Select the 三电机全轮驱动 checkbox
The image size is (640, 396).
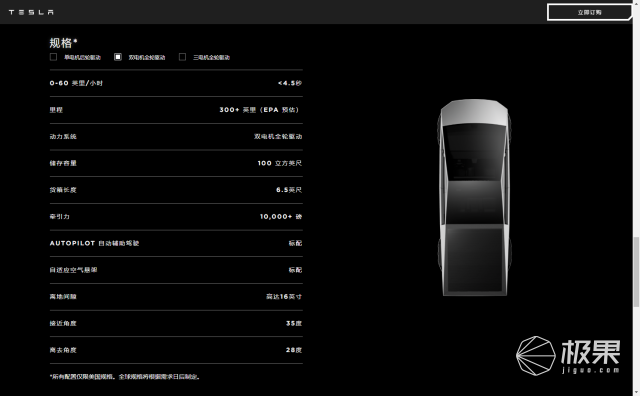coord(182,57)
